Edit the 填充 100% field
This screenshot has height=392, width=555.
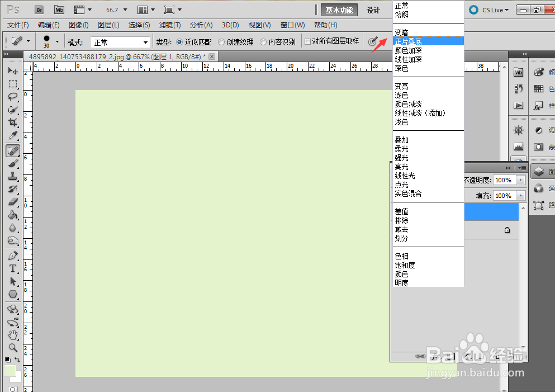[505, 196]
